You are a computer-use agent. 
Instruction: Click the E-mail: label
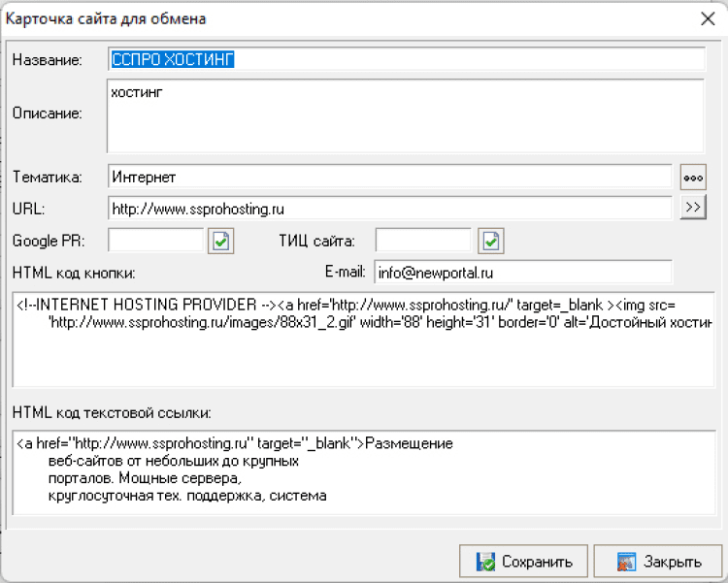(x=345, y=272)
